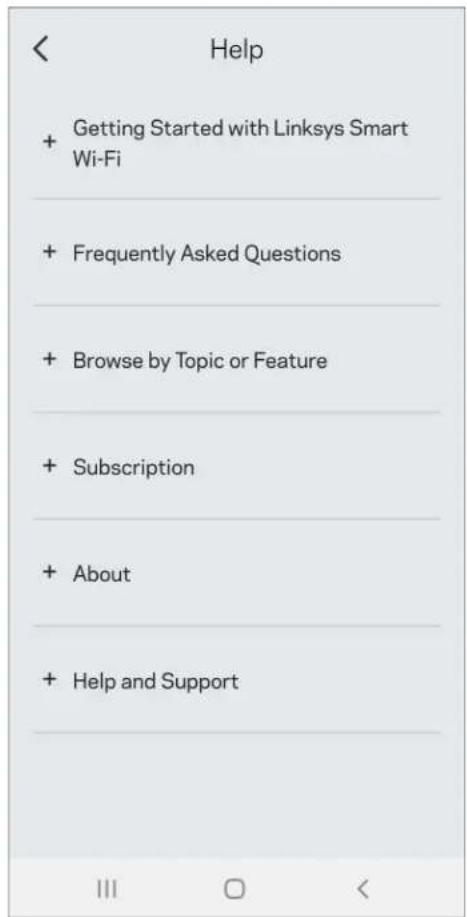Tap the back arrow beside Help title
Image resolution: width=467 pixels, height=917 pixels.
click(40, 49)
